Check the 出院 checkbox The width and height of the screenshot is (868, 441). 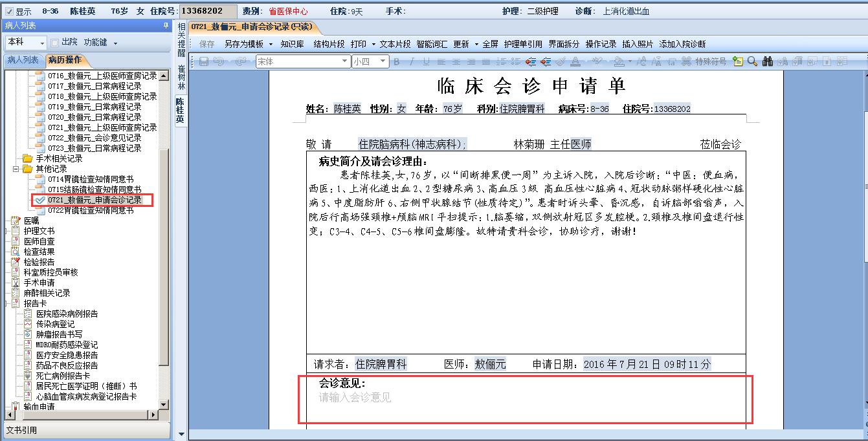click(55, 42)
